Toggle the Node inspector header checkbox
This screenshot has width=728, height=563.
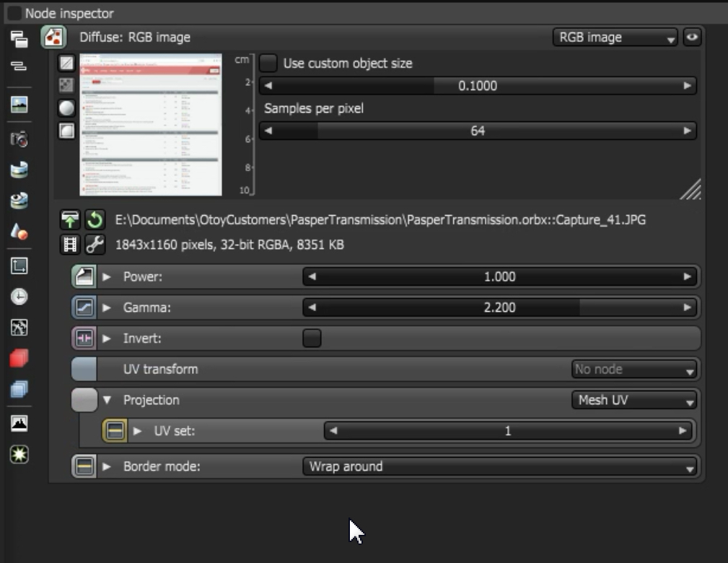(x=14, y=13)
